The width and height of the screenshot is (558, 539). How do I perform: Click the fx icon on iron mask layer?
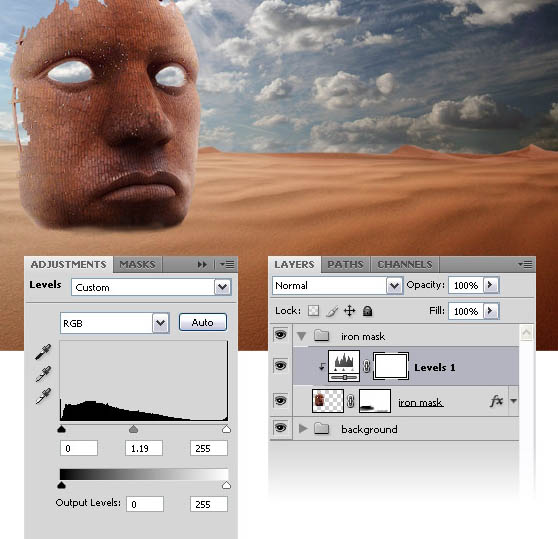tap(496, 401)
